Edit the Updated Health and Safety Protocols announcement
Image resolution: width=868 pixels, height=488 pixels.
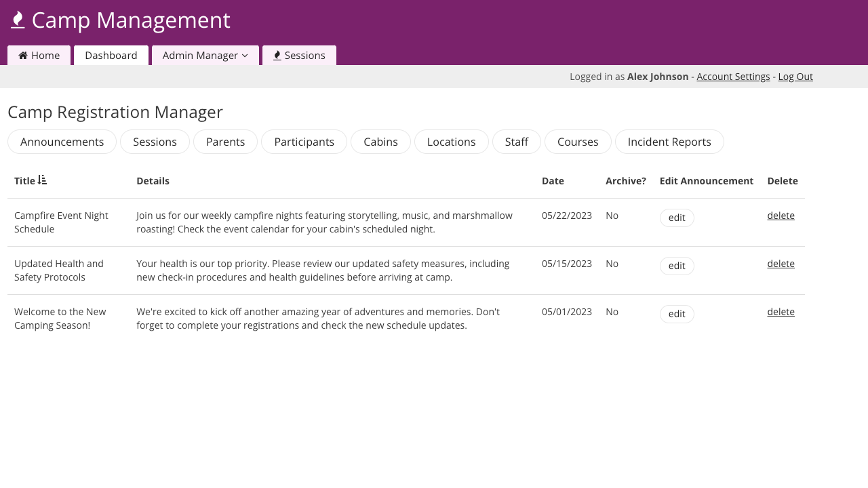[x=677, y=266]
